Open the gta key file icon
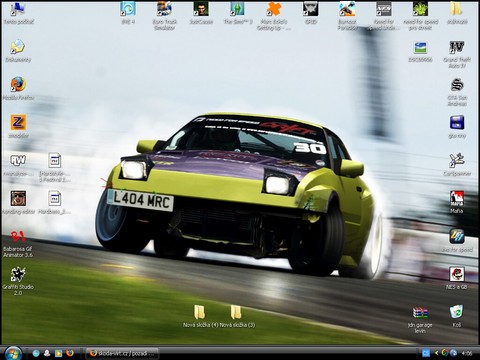480x360 pixels. coord(457,123)
